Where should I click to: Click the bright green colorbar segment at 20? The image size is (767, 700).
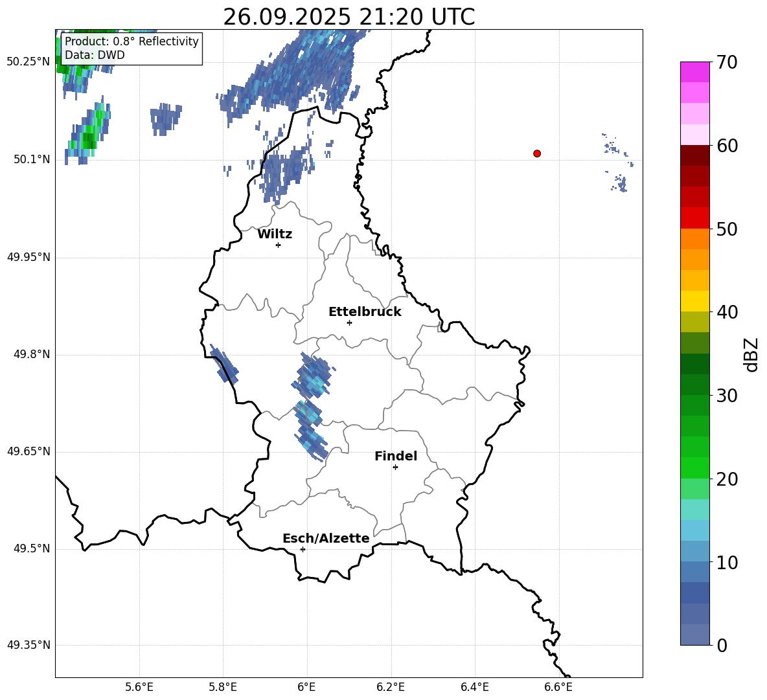coord(694,468)
